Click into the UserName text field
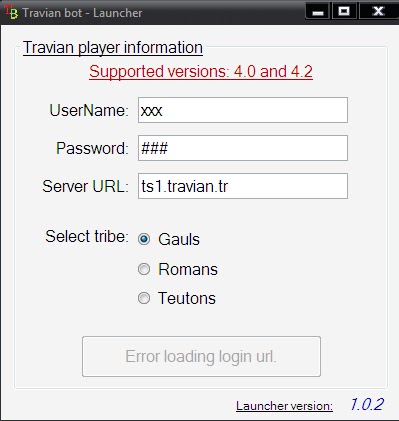This screenshot has width=399, height=421. pyautogui.click(x=243, y=110)
